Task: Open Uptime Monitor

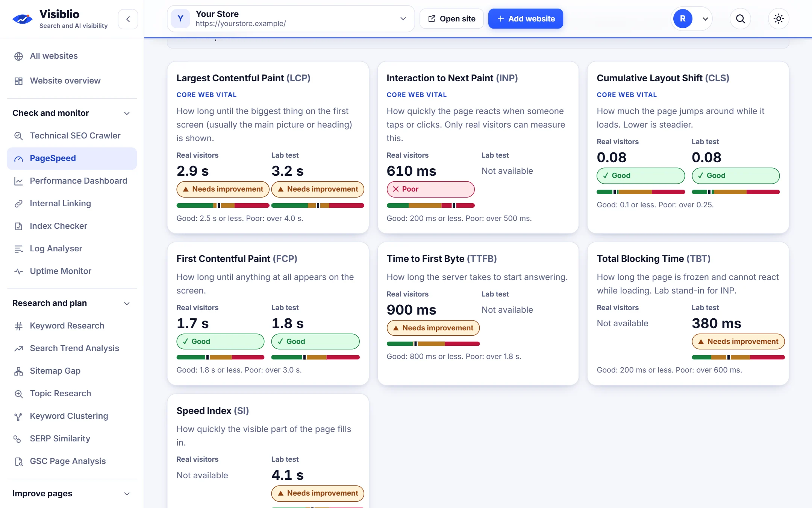Action: pos(72,271)
